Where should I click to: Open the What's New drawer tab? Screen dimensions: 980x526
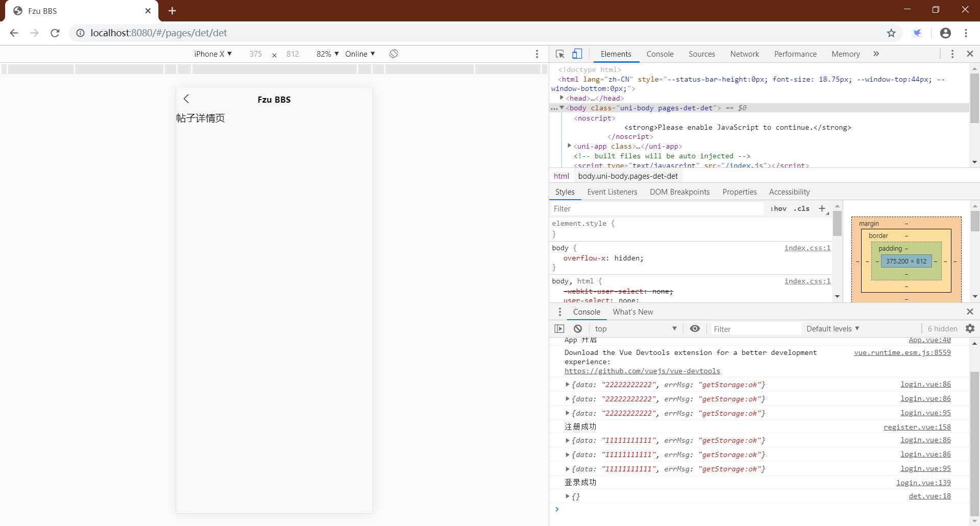point(632,312)
